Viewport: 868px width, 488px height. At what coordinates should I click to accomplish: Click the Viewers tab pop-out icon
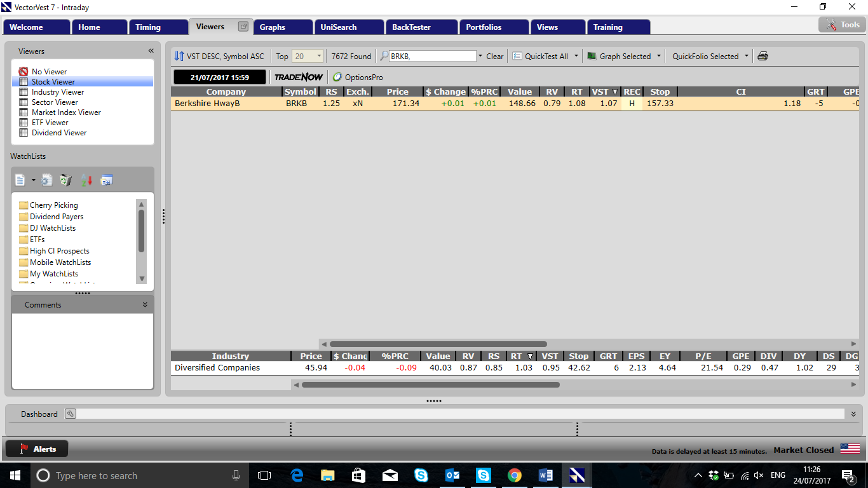[243, 27]
